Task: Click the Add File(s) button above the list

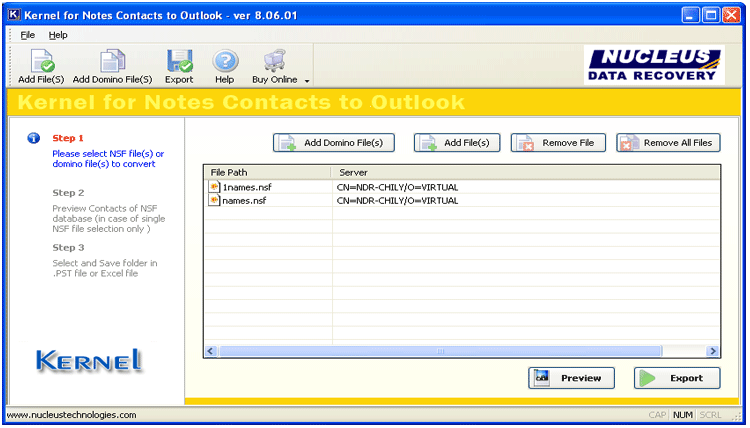Action: [457, 143]
